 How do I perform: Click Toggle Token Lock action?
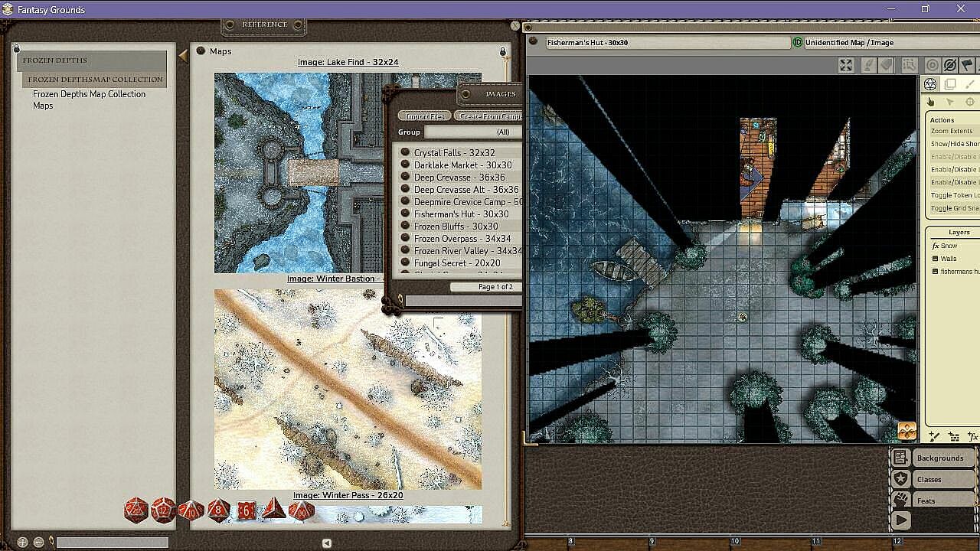(x=954, y=195)
